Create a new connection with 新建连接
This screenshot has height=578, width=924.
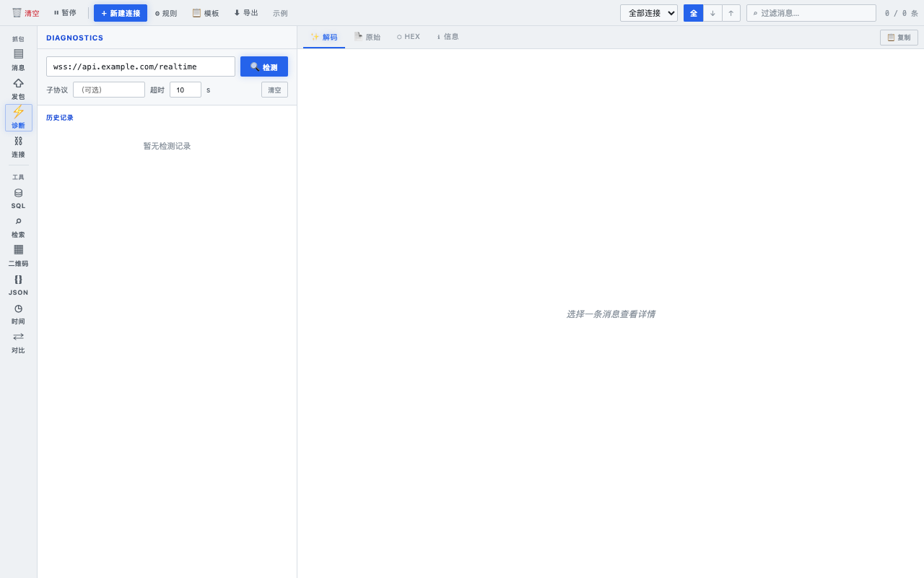coord(121,13)
